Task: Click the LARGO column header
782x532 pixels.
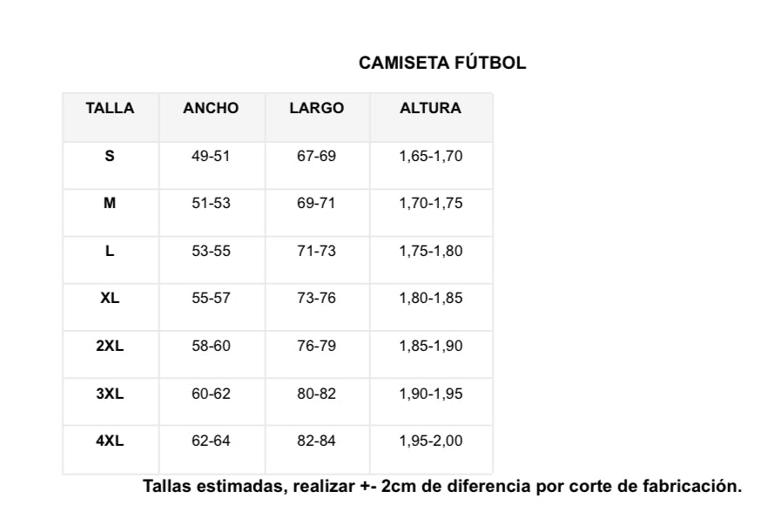Action: coord(316,109)
